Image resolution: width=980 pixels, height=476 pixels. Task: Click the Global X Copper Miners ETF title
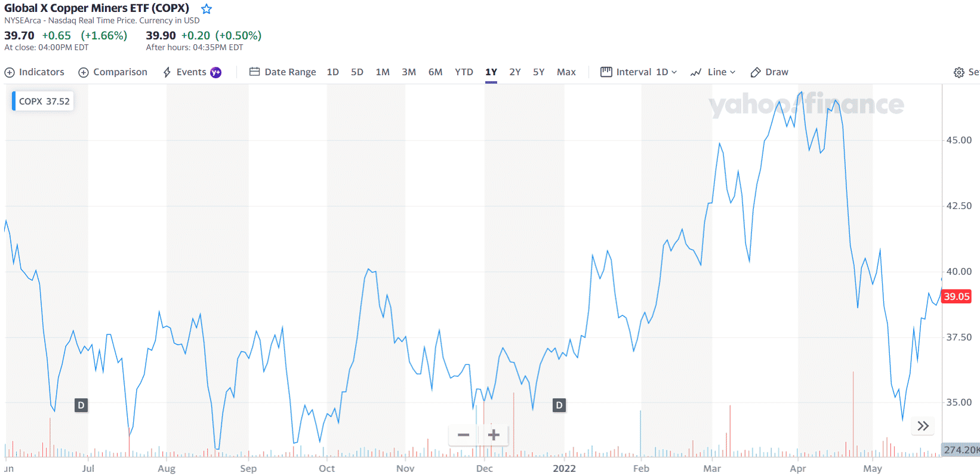(97, 8)
